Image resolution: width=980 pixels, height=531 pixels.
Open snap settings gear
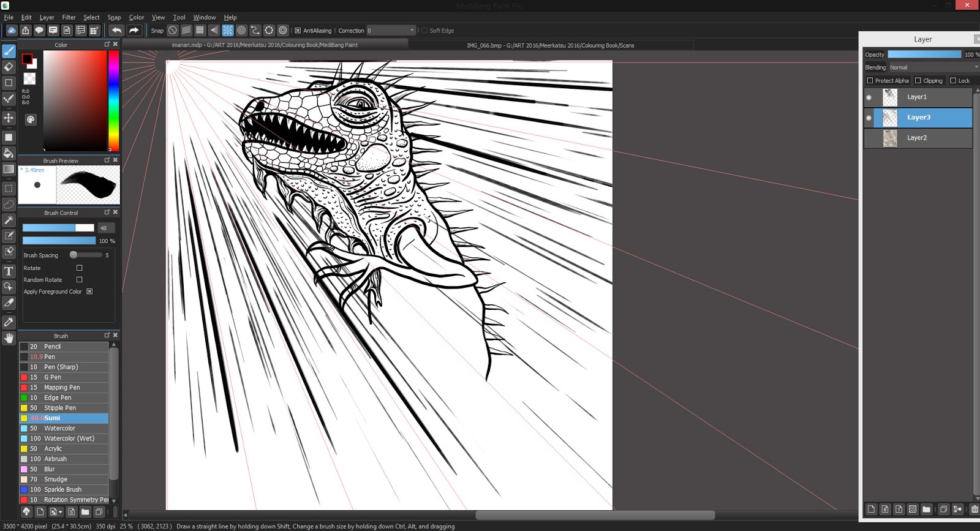click(283, 30)
